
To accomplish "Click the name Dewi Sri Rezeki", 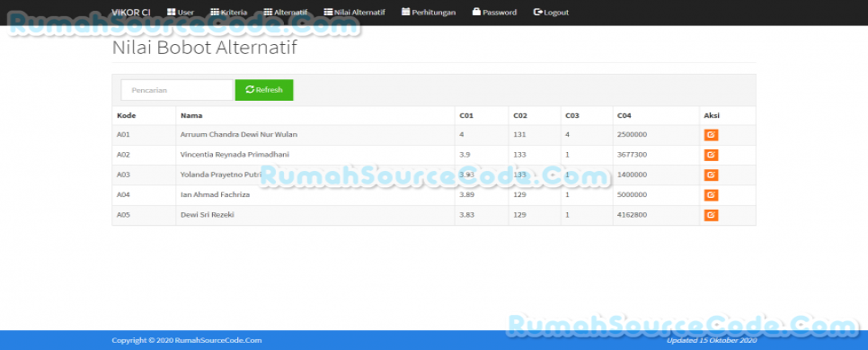I will click(x=208, y=215).
